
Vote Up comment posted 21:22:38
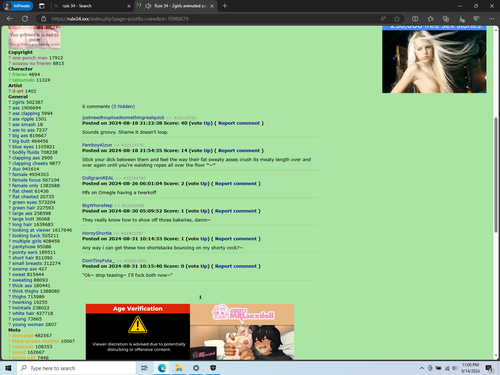click(207, 123)
